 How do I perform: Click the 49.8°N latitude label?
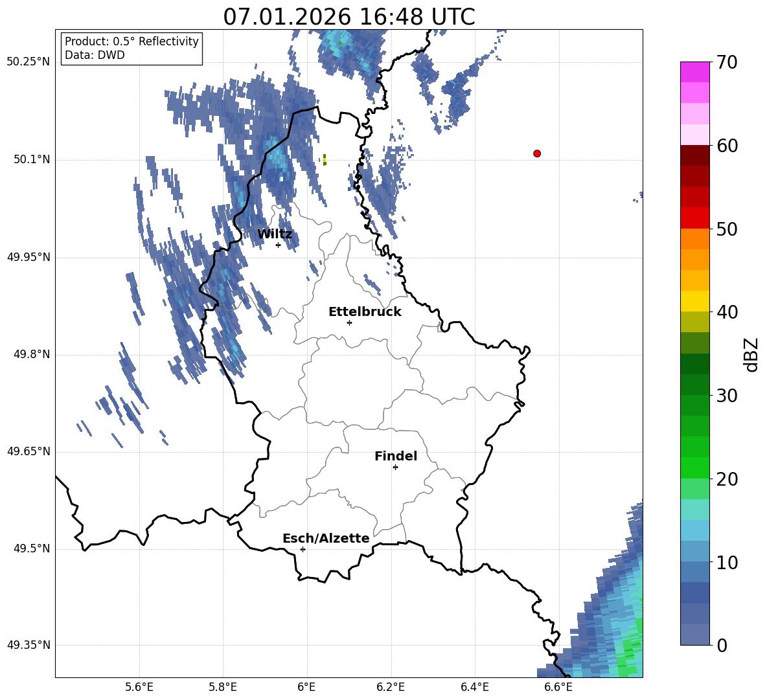click(32, 354)
